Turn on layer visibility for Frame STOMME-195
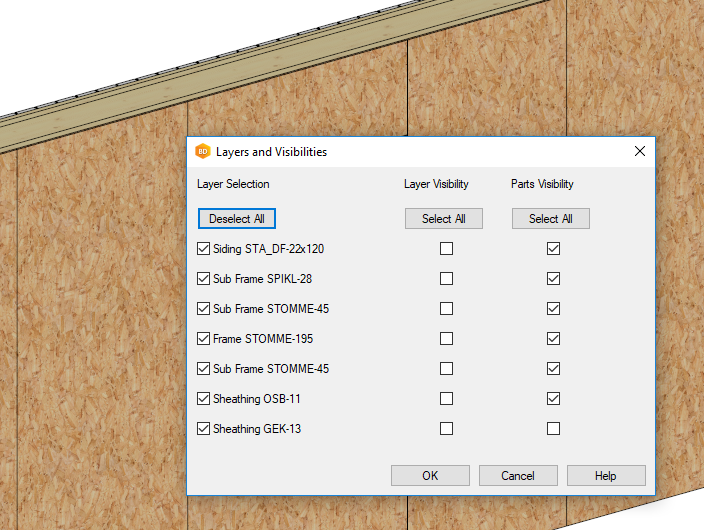This screenshot has width=704, height=530. pyautogui.click(x=446, y=339)
